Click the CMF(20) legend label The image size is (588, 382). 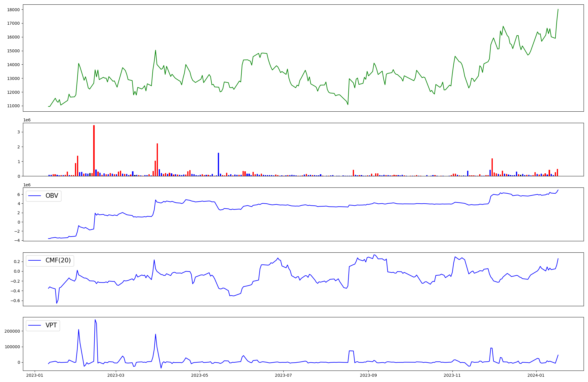(x=58, y=260)
